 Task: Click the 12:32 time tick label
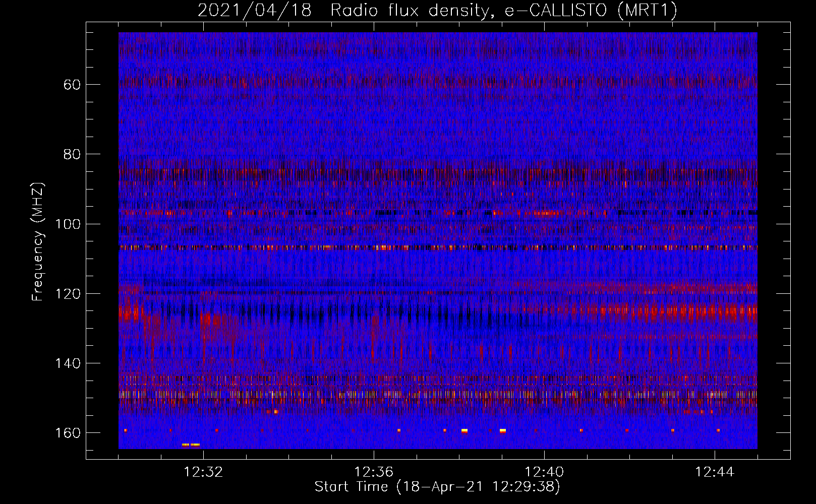pyautogui.click(x=203, y=472)
